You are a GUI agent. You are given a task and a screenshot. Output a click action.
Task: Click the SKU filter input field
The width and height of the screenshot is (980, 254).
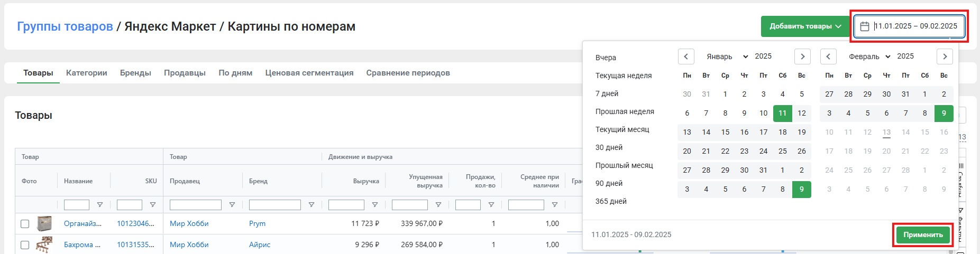click(x=130, y=205)
